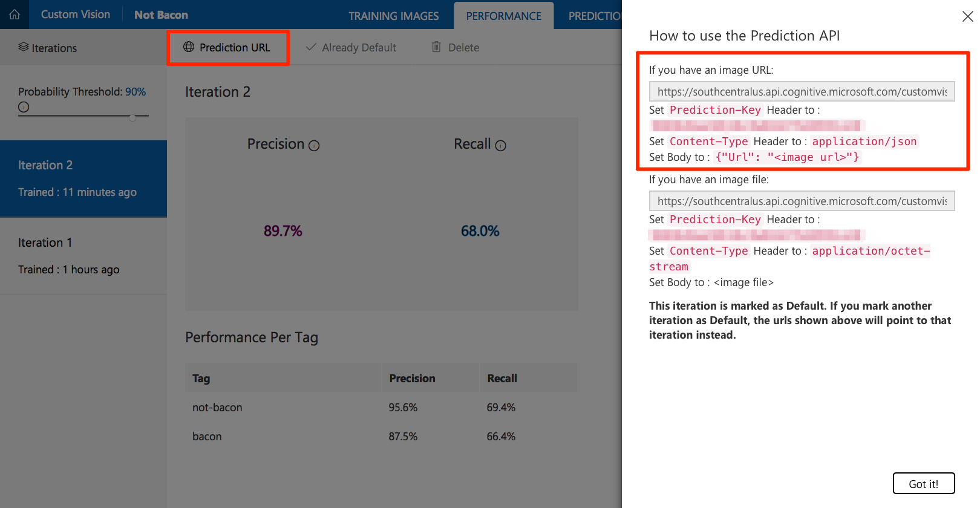The width and height of the screenshot is (980, 508).
Task: Click the Probability Threshold 90% value
Action: pyautogui.click(x=136, y=92)
